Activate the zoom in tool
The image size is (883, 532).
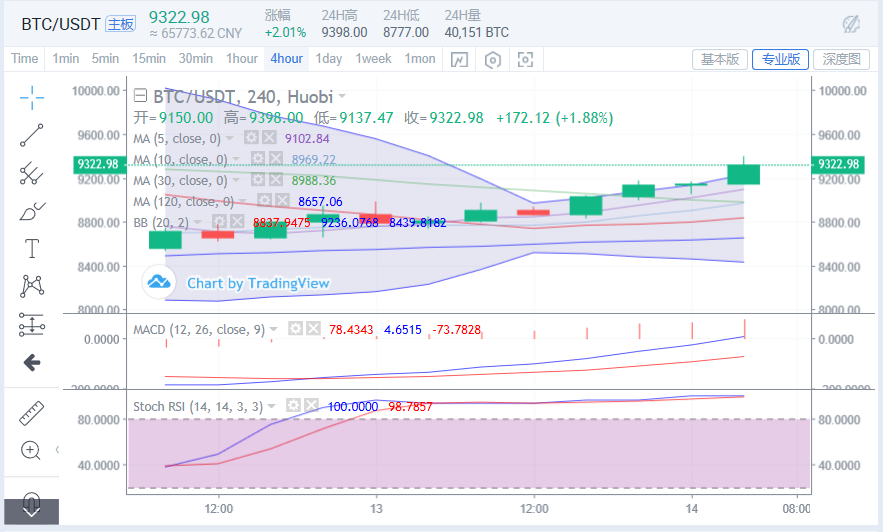[30, 450]
